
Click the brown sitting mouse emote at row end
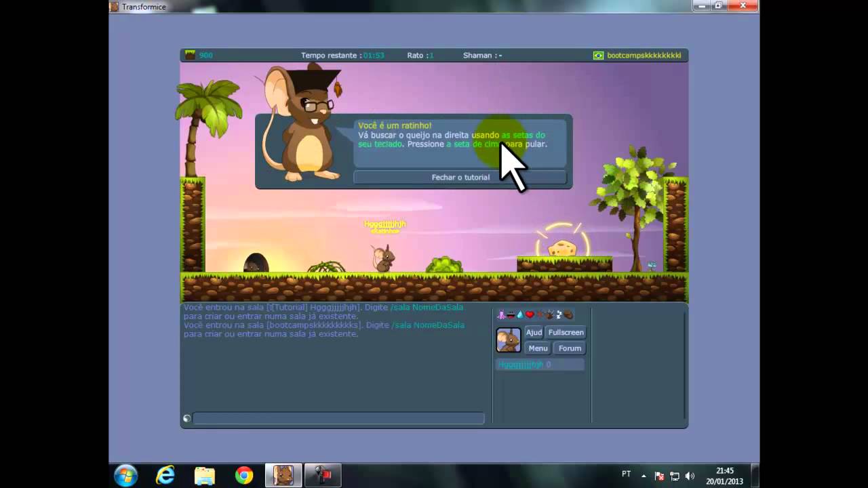coord(568,314)
